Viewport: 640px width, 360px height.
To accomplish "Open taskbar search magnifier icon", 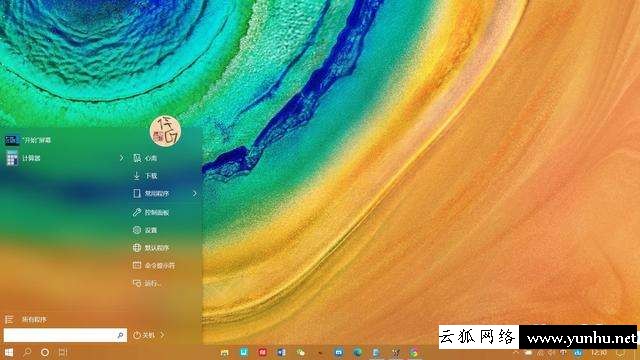I will 27,352.
